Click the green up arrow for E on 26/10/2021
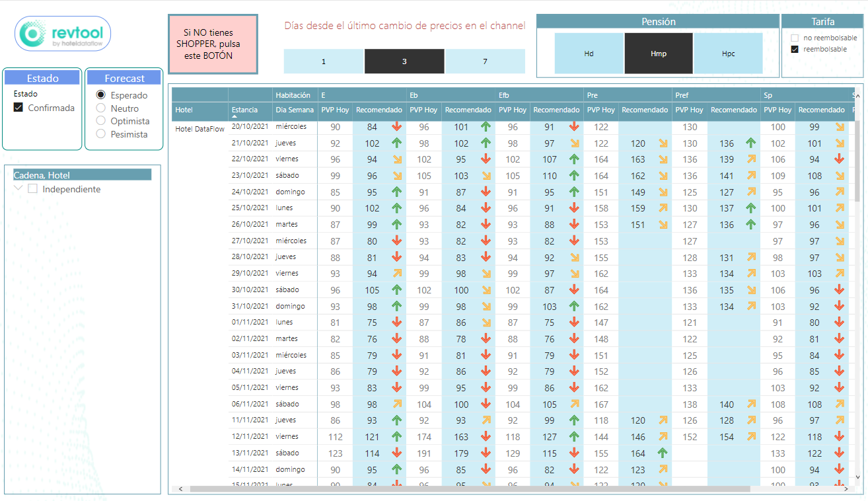This screenshot has width=868, height=501. tap(397, 225)
